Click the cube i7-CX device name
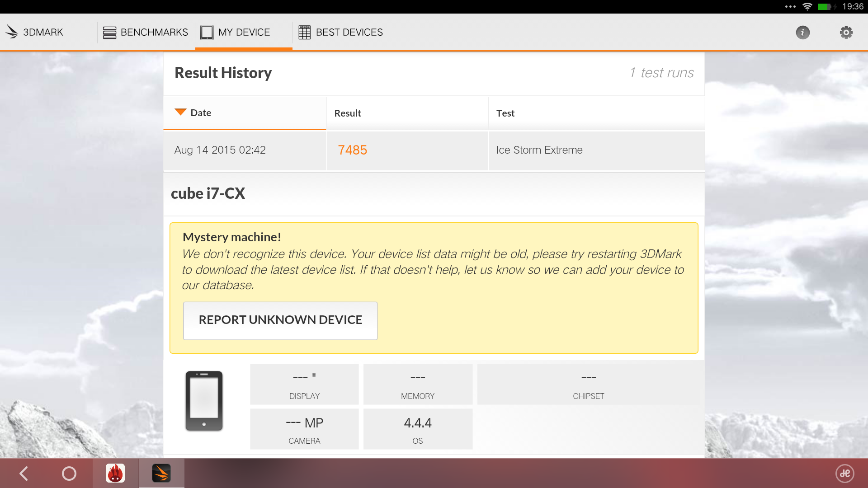Screen dimensions: 868x488 [x=208, y=193]
